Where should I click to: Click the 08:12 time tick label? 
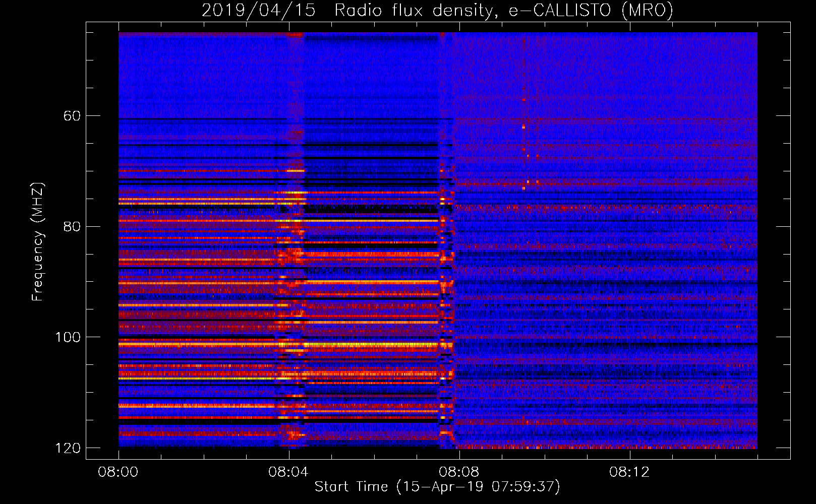tap(629, 472)
